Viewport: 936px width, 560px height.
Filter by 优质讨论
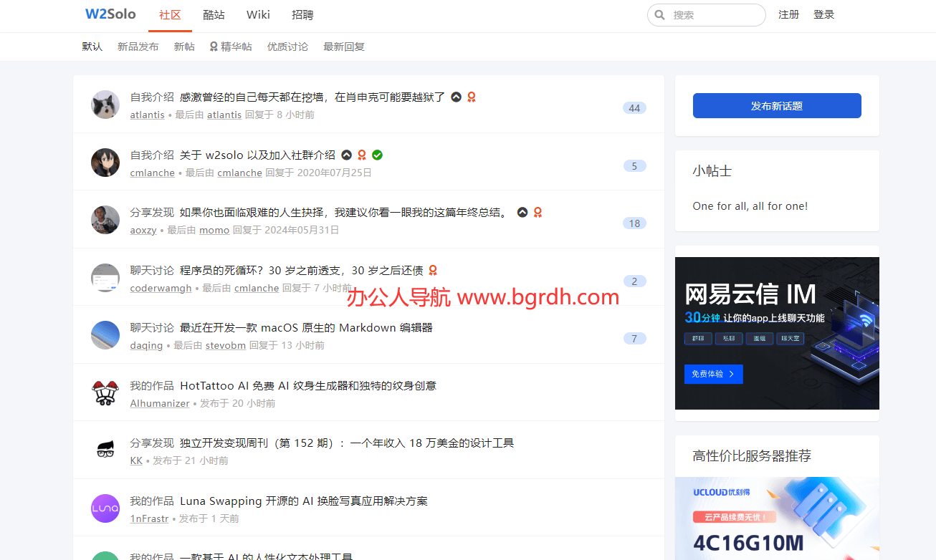[287, 47]
